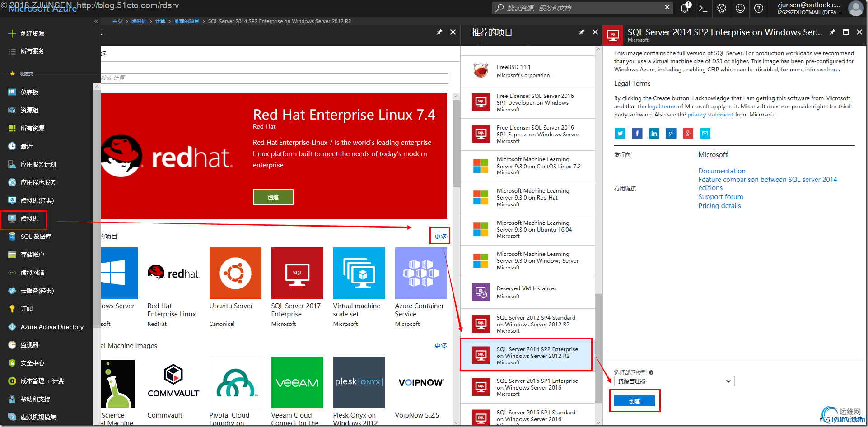This screenshot has height=427, width=868.
Task: Clear the top search box with X
Action: click(x=667, y=7)
